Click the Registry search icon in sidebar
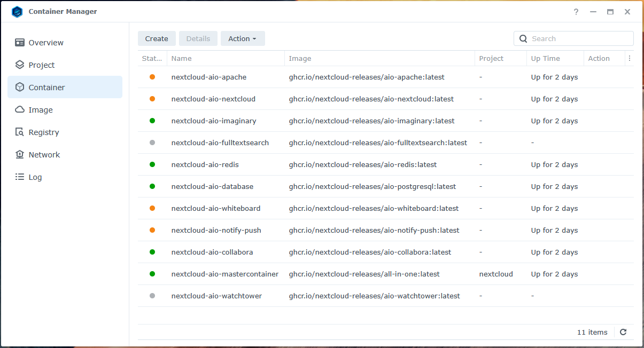The height and width of the screenshot is (348, 644). [20, 132]
